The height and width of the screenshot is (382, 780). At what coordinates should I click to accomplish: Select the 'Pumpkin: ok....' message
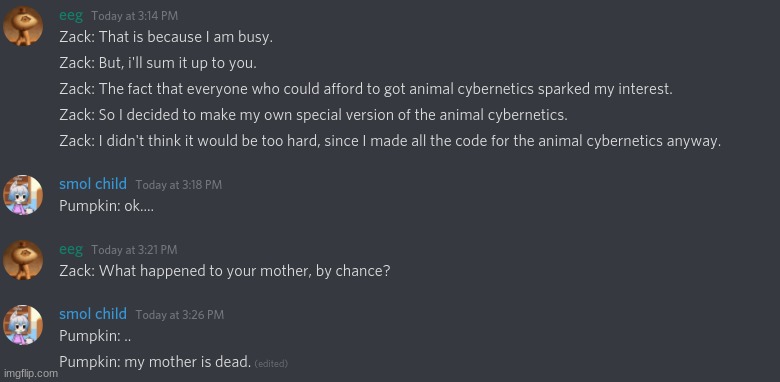(x=106, y=206)
